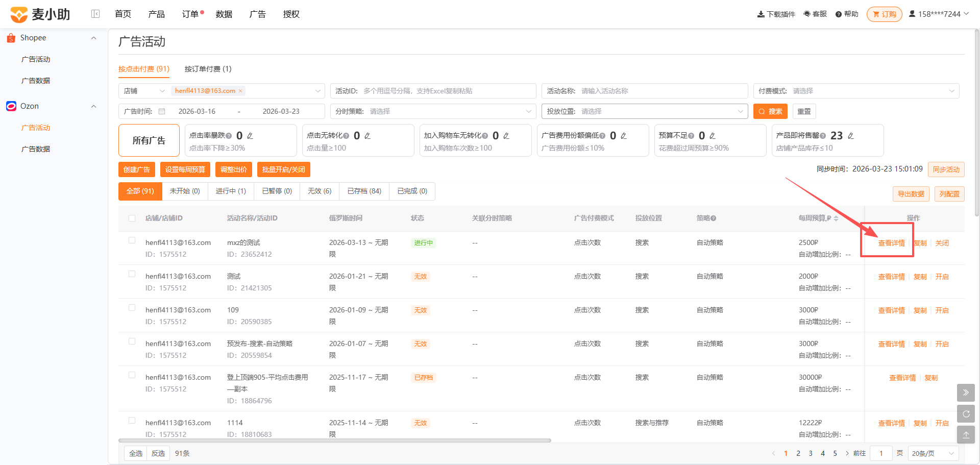Check the mxz的测试 row checkbox
980x465 pixels.
click(x=132, y=240)
